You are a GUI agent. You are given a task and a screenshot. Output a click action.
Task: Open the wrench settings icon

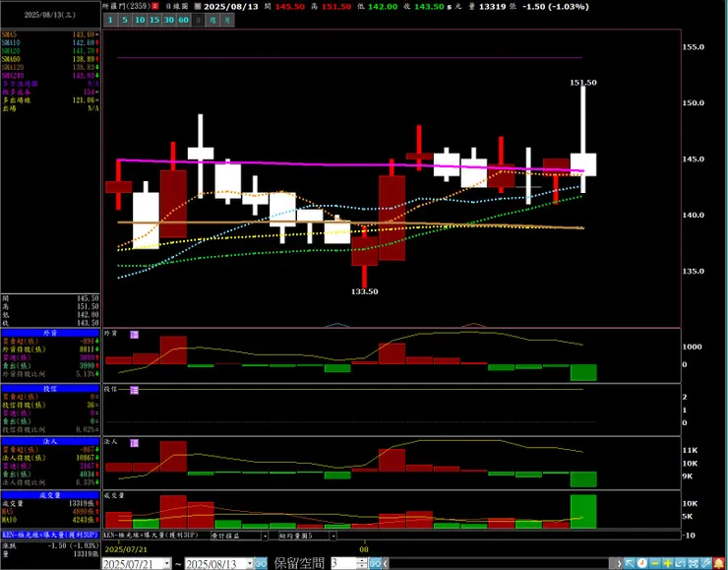tap(705, 563)
